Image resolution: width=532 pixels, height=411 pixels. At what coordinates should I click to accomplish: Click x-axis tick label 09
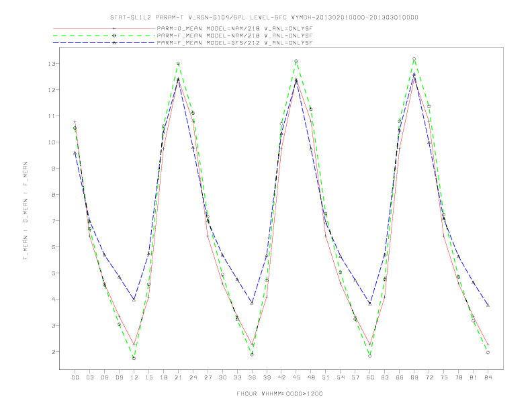[x=119, y=377]
